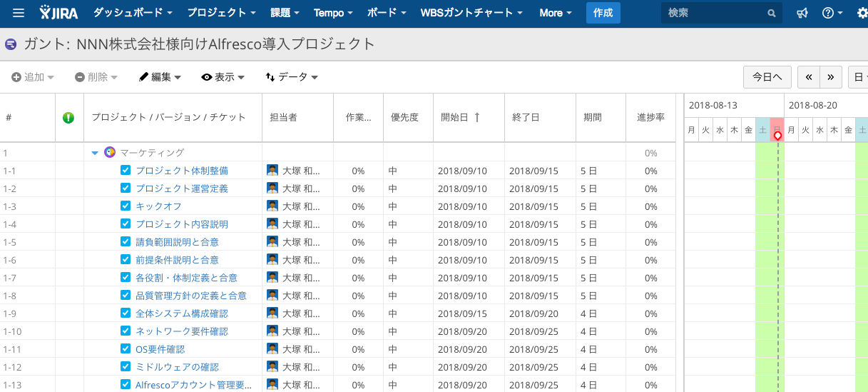Toggle checkbox for プロジェクト運営定義

(x=126, y=188)
